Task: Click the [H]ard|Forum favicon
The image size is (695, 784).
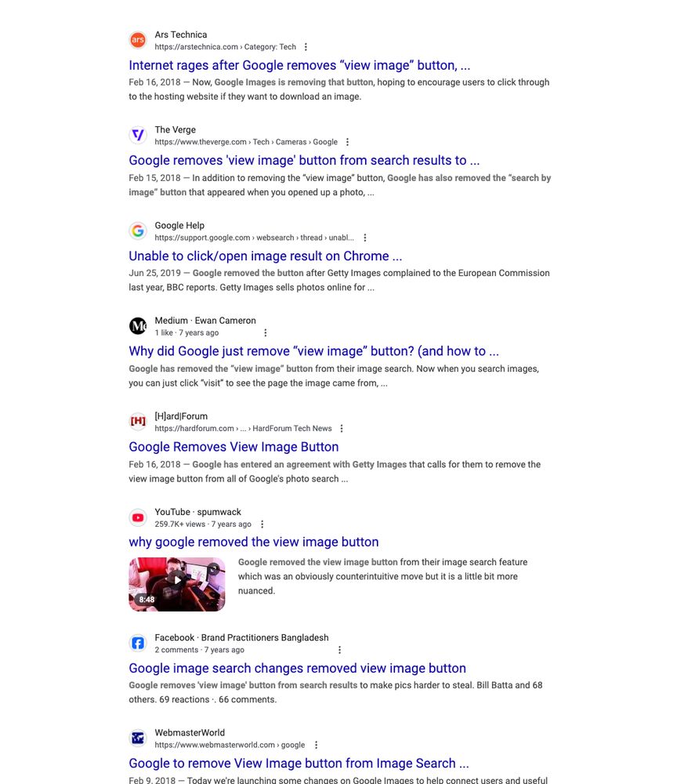Action: pos(138,422)
